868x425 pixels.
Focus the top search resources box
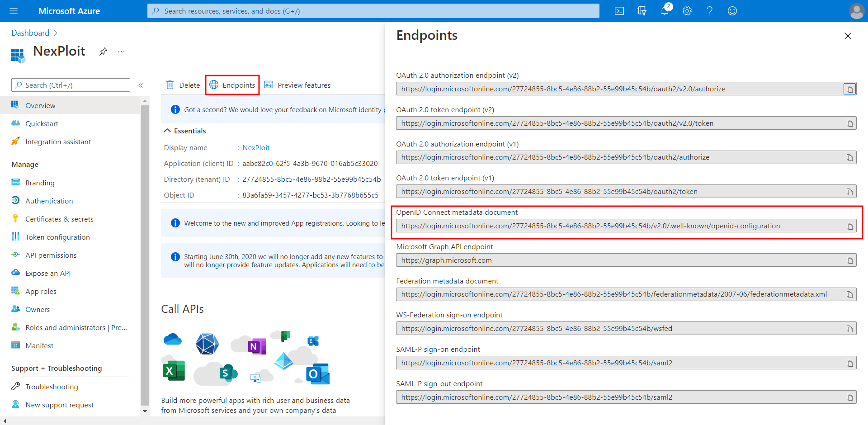[x=373, y=11]
